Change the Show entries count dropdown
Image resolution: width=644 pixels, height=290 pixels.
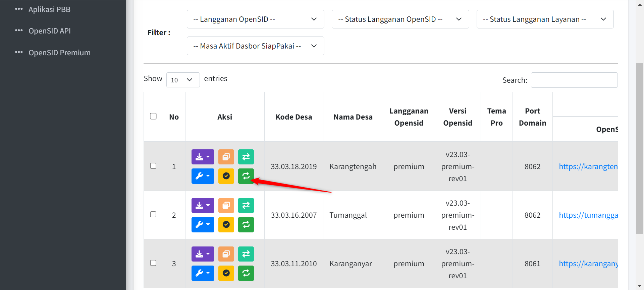183,80
